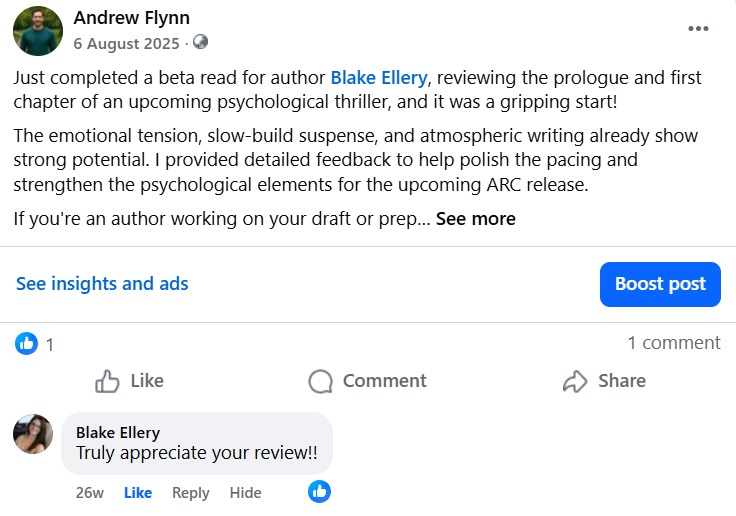Open the 6 August 2025 post timestamp
Viewport: 736px width, 516px height.
(126, 43)
